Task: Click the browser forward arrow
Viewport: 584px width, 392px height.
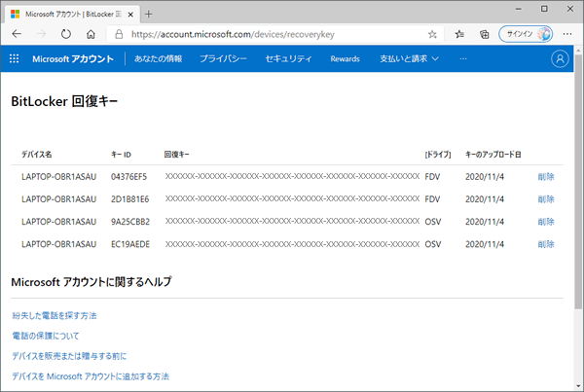Action: 41,34
